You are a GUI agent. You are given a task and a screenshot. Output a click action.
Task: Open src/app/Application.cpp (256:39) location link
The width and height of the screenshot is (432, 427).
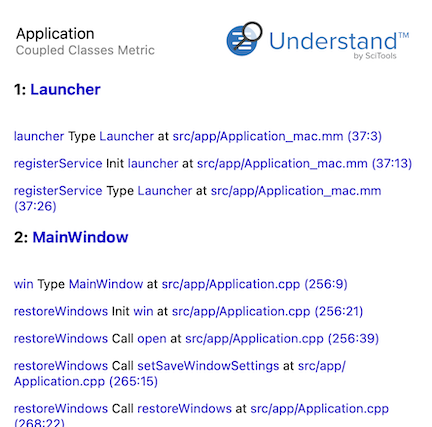click(282, 339)
